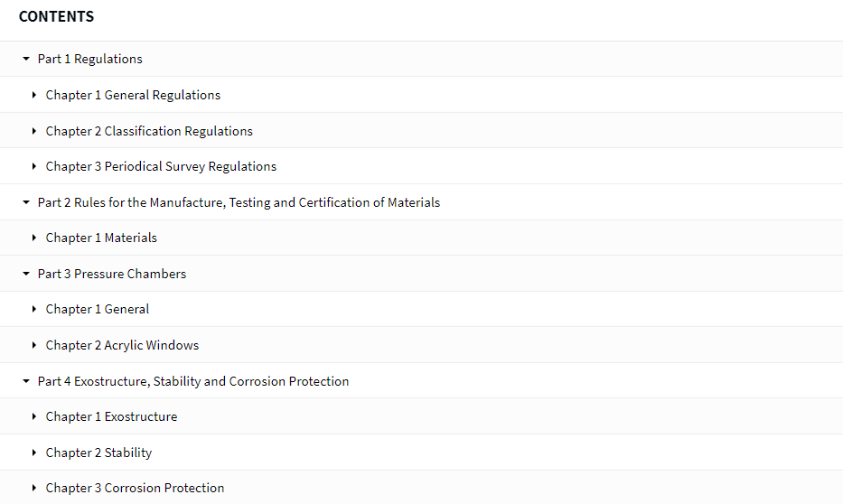
Task: Expand Chapter 1 Materials arrow
Action: point(34,238)
